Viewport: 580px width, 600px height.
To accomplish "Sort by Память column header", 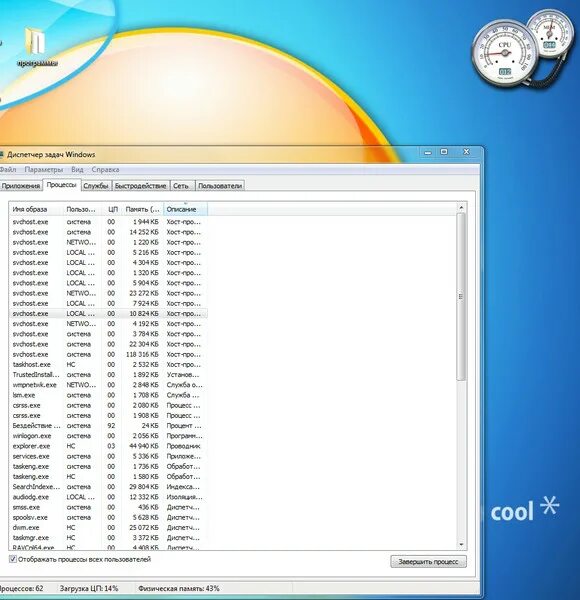I will (x=143, y=209).
